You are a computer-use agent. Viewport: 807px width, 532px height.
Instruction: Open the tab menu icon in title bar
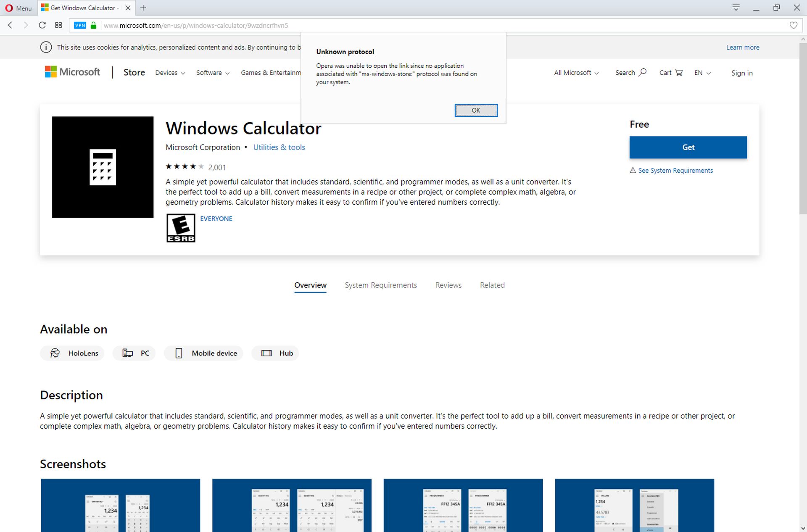point(736,8)
